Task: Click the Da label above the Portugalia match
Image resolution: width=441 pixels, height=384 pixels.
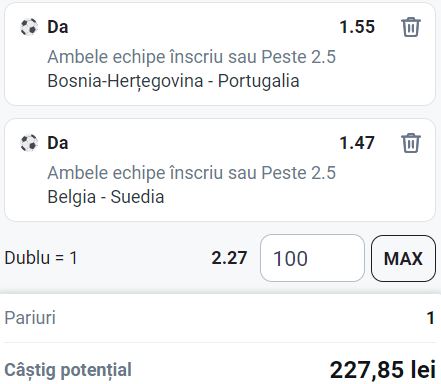Action: pos(58,27)
